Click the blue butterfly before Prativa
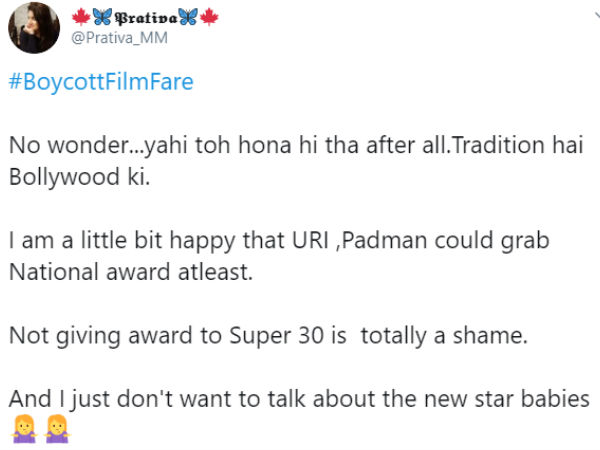This screenshot has width=600, height=450. [103, 17]
